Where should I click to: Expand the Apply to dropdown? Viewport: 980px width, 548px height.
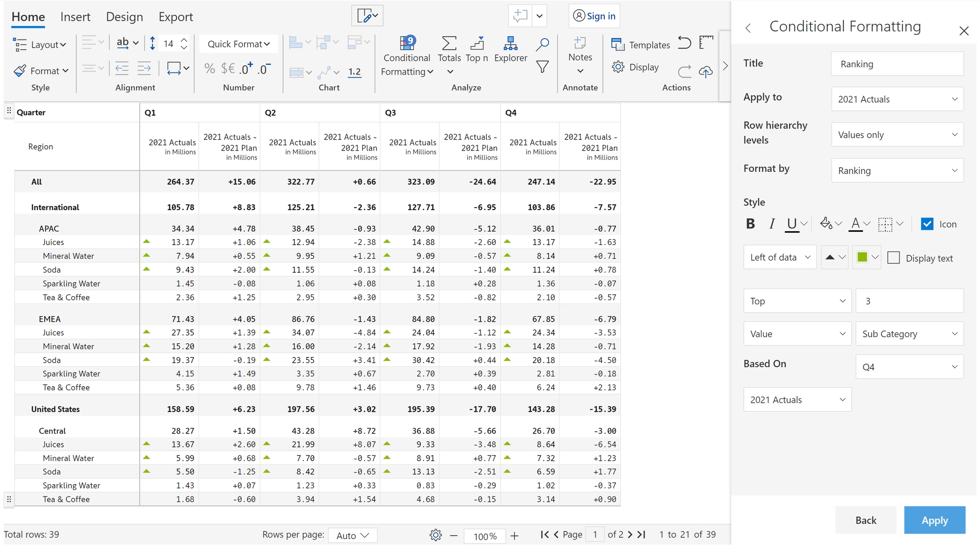coord(897,99)
